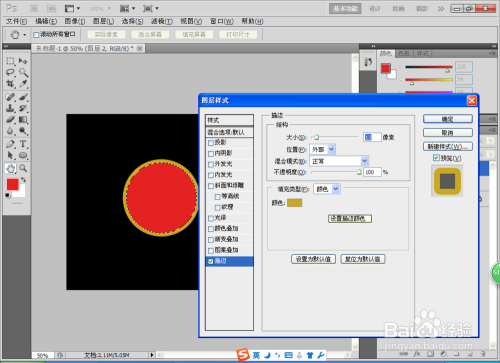Click the 基本功能 Essentials workspace button
500x363 pixels.
pos(345,8)
